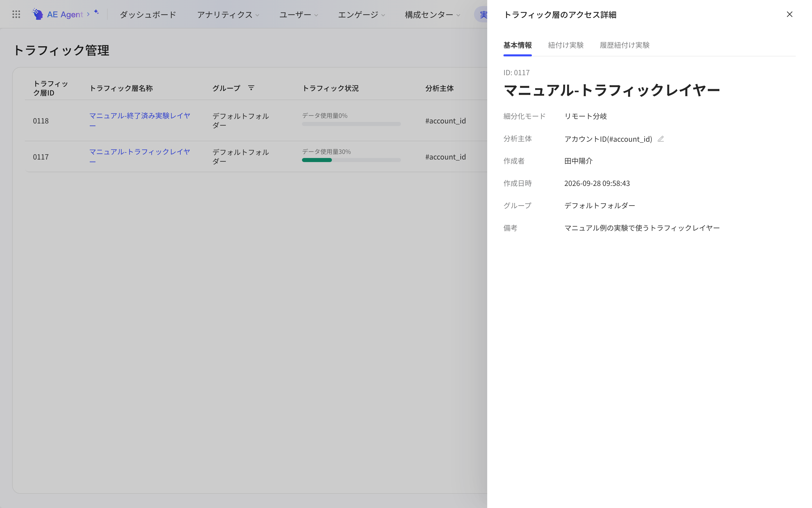Click the creation date 2026-09-28 09:58:43
The width and height of the screenshot is (812, 508).
pyautogui.click(x=597, y=183)
